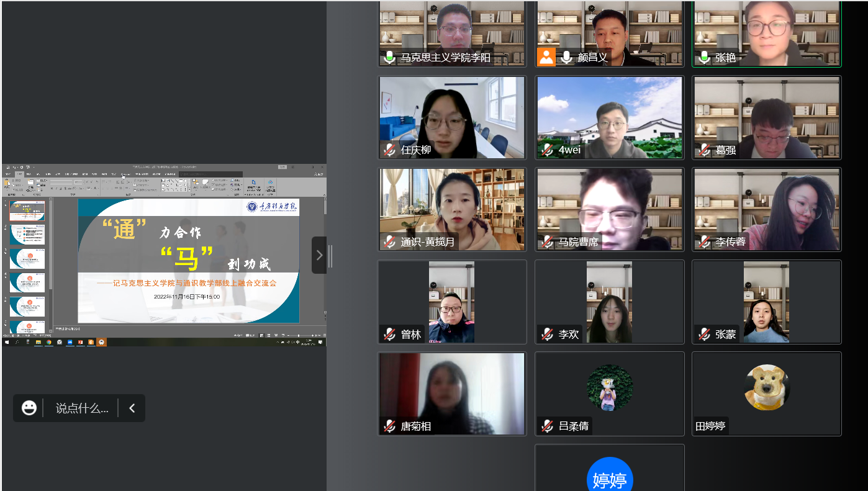This screenshot has width=868, height=491.
Task: Click the microphone icon next to 马克思主义学院李阳
Action: pyautogui.click(x=389, y=58)
